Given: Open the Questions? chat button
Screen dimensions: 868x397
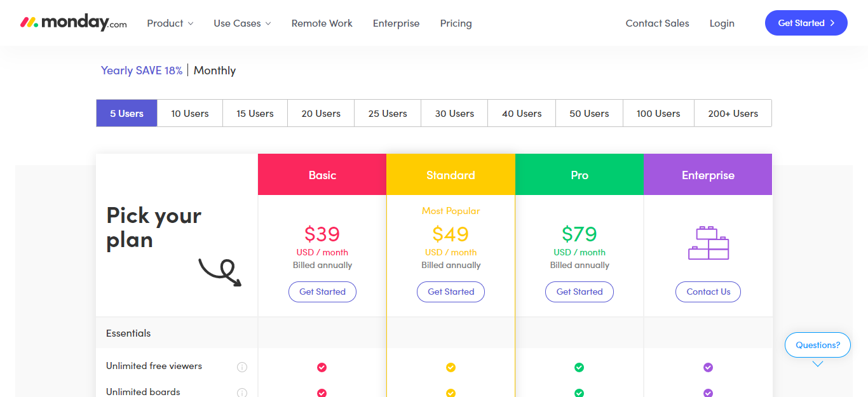Looking at the screenshot, I should click(x=818, y=345).
